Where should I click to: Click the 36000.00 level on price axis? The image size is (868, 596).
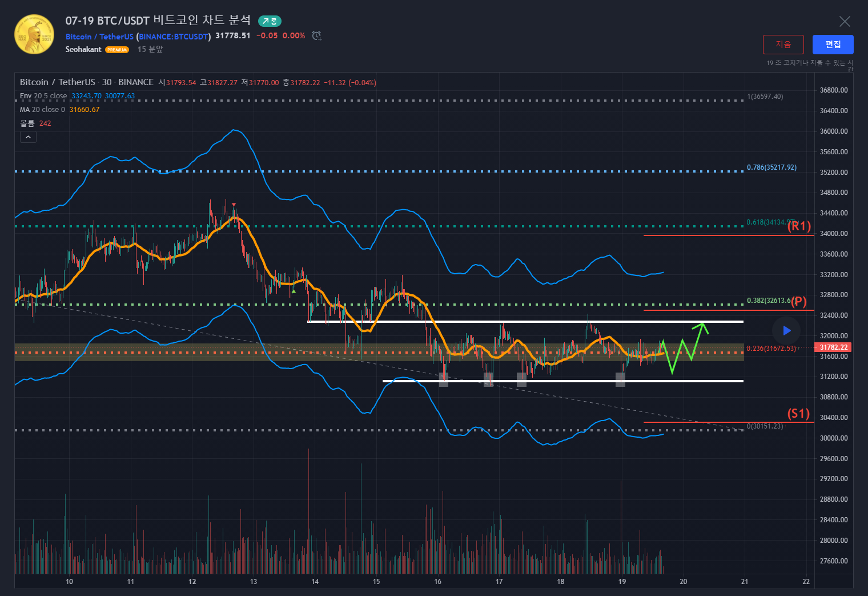[833, 131]
